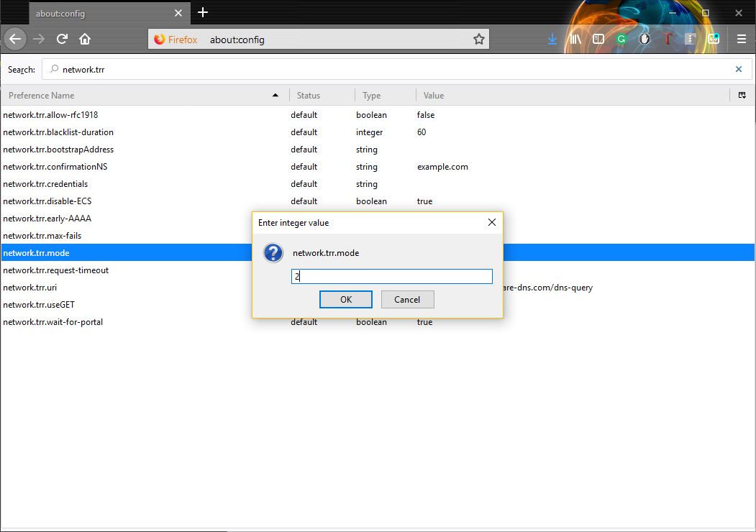This screenshot has height=532, width=756.
Task: Bookmark this page with the star icon
Action: tap(479, 40)
